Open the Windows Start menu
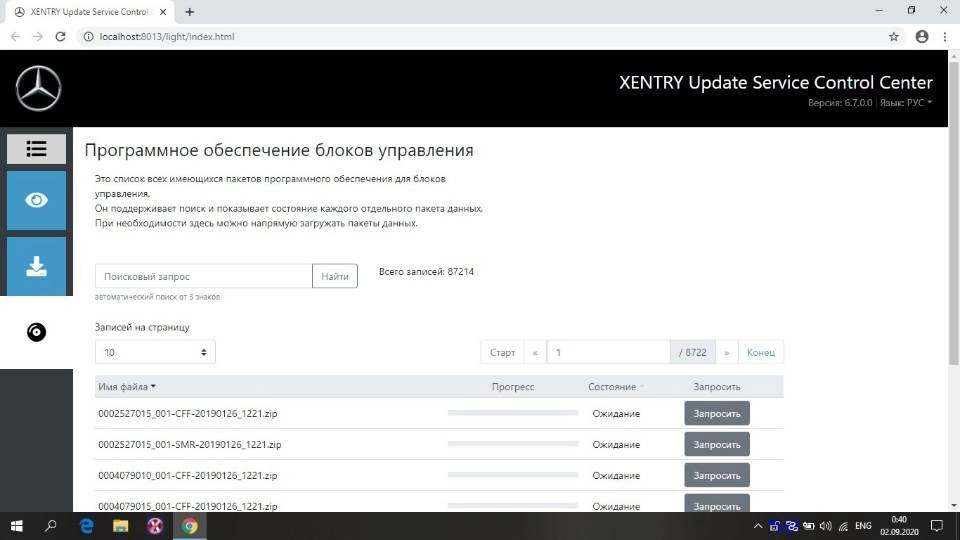This screenshot has width=960, height=540. click(x=17, y=526)
